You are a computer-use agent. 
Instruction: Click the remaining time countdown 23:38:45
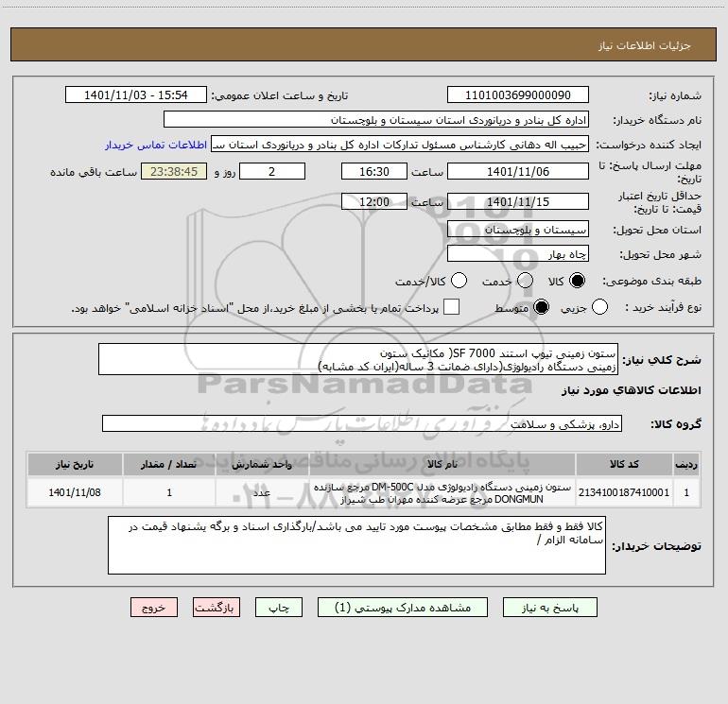(174, 171)
